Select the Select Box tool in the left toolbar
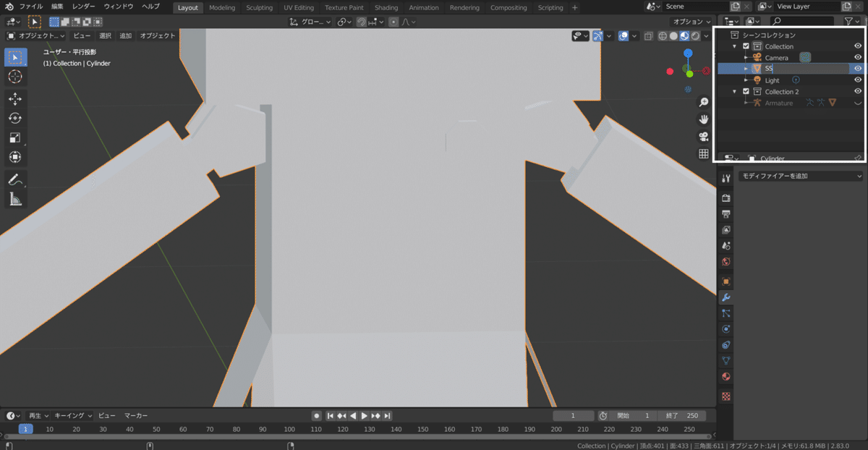Image resolution: width=868 pixels, height=450 pixels. pos(15,57)
